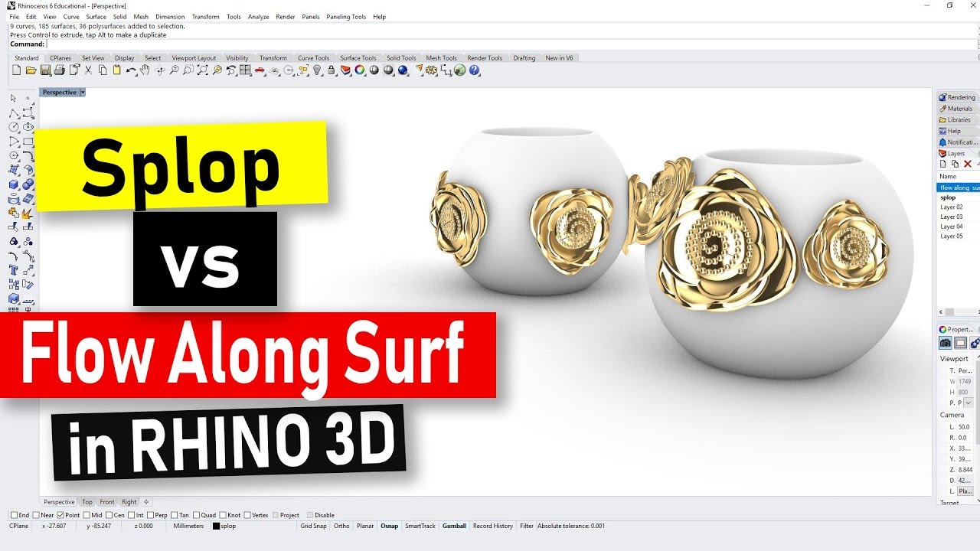Select Layer 05 in the layer list
Viewport: 980px width, 551px height.
(x=958, y=236)
